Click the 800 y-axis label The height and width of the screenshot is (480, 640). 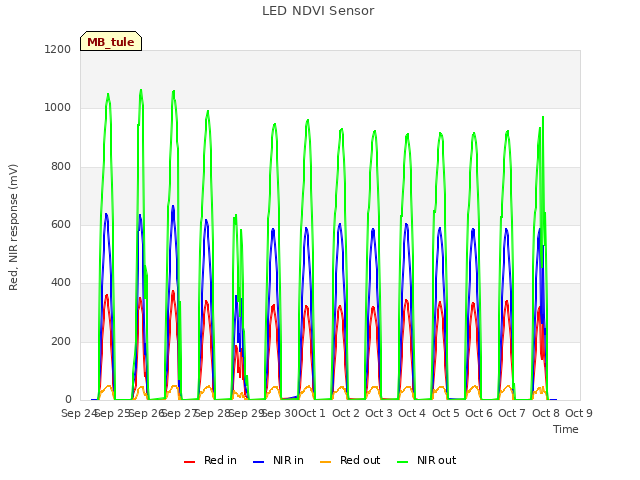click(61, 167)
